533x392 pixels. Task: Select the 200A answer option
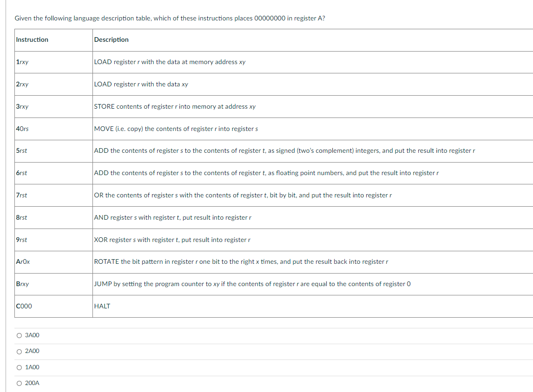click(19, 383)
